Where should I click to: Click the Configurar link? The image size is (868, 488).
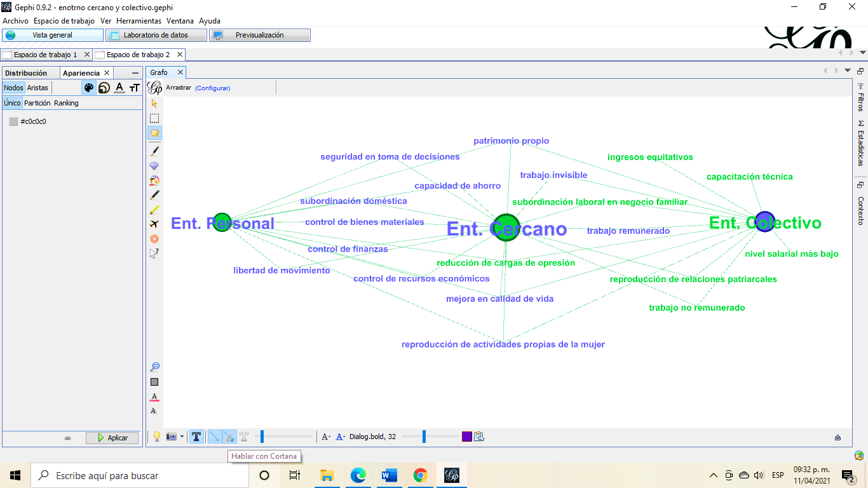click(x=212, y=88)
